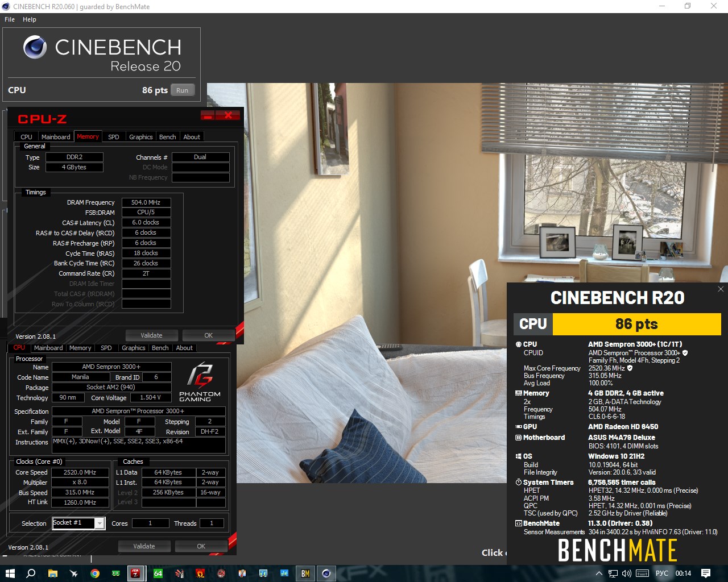Open the File menu

click(x=10, y=19)
